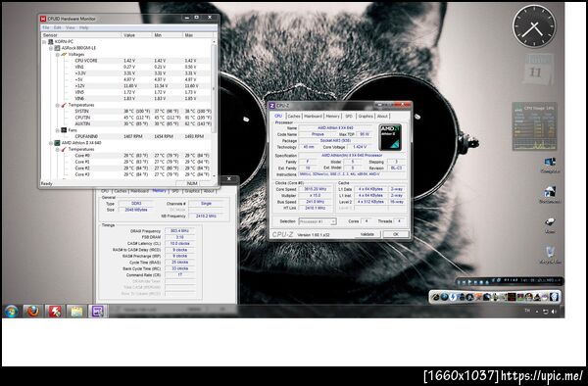Switch to the Caches tab in CPU-Z

pos(294,117)
